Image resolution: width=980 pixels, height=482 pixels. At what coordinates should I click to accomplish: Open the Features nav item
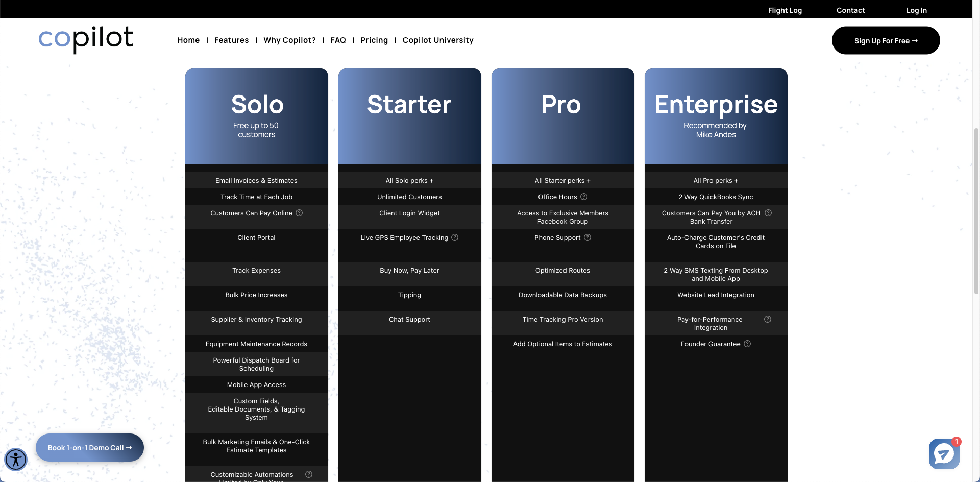pyautogui.click(x=232, y=40)
